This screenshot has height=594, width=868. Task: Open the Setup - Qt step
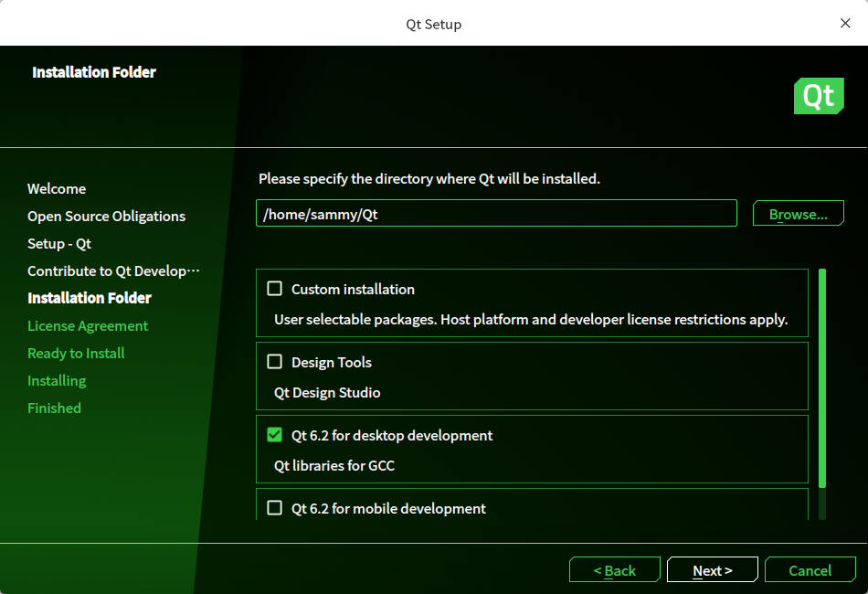(59, 244)
